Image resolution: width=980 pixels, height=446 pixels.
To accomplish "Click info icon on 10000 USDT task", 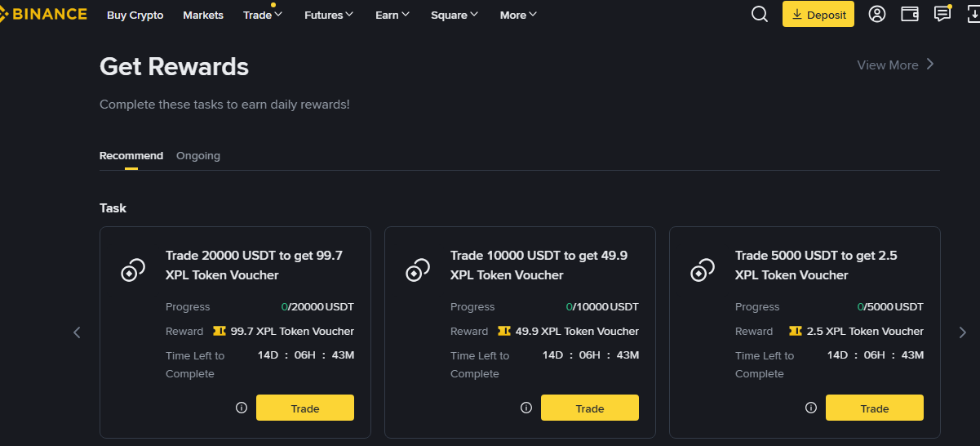I will pyautogui.click(x=526, y=408).
